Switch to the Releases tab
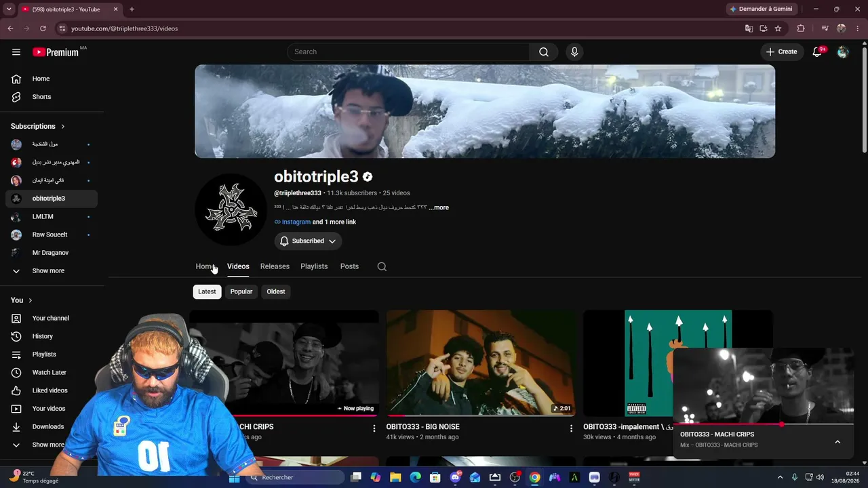Image resolution: width=868 pixels, height=488 pixels. pyautogui.click(x=275, y=266)
